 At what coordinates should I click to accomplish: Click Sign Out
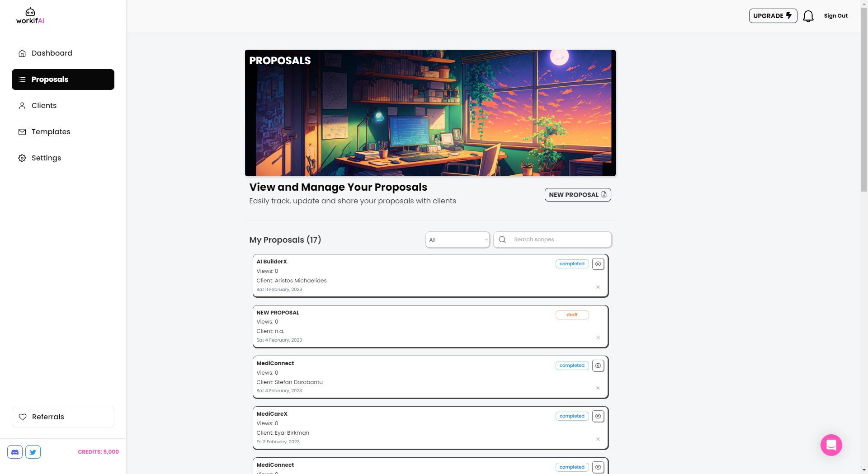point(835,16)
